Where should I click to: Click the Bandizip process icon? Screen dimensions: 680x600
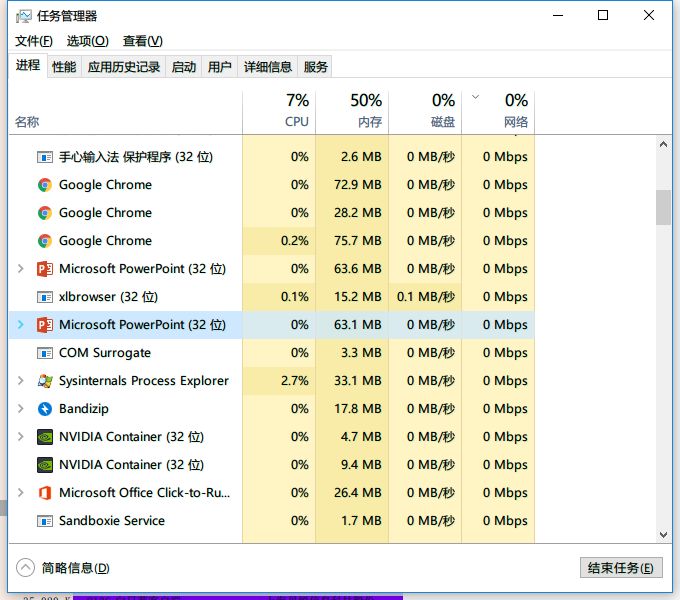point(45,409)
